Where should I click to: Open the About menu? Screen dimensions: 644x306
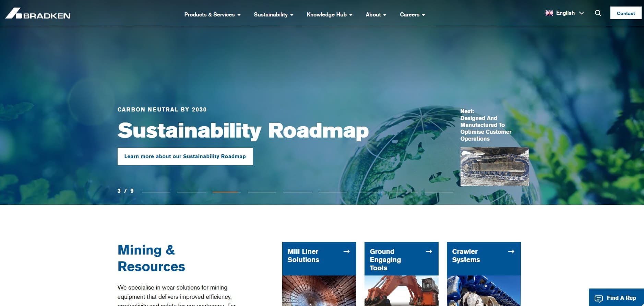[x=376, y=14]
